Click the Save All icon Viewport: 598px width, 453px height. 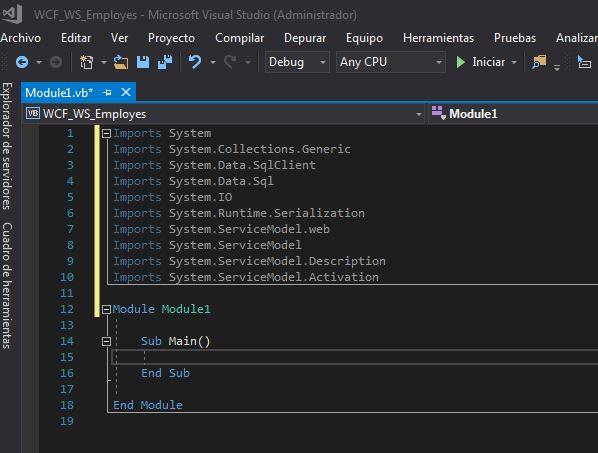[x=165, y=62]
